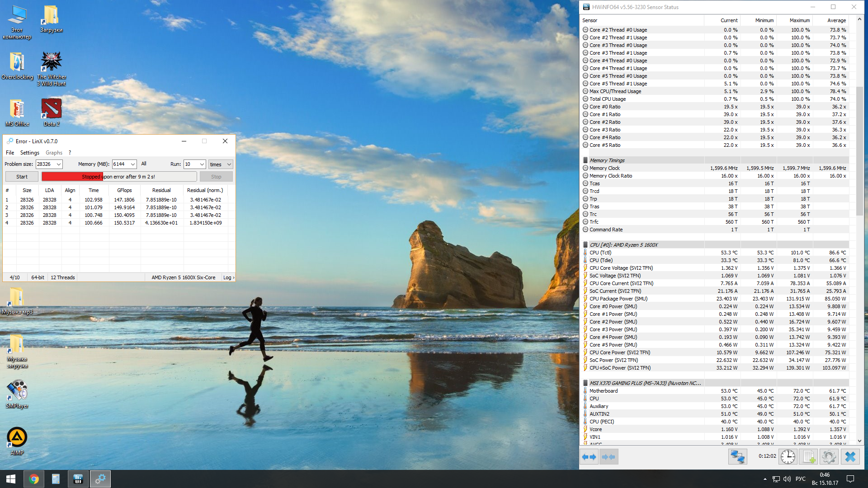Viewport: 868px width, 488px height.
Task: Expand the Memory (MiB) dropdown
Action: 133,164
